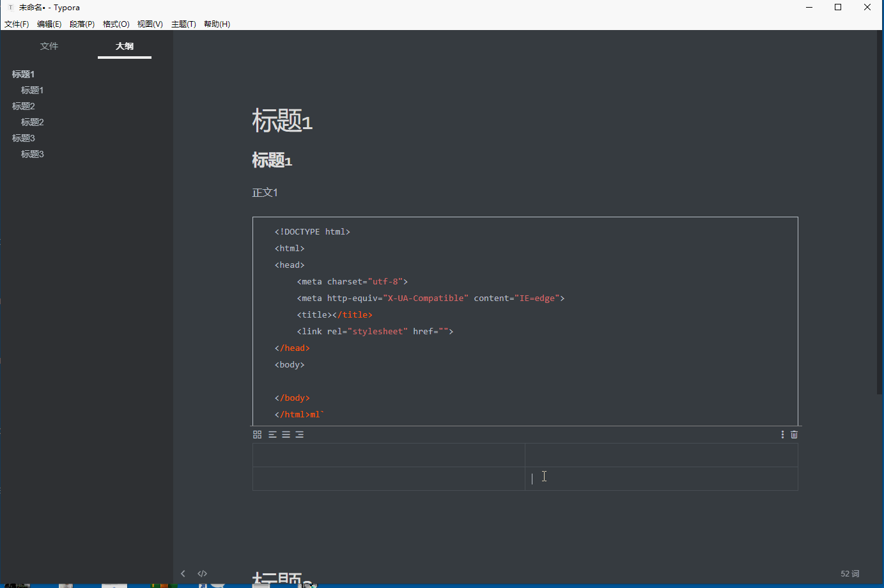Click the <body> opening tag line
884x588 pixels.
[x=290, y=365]
